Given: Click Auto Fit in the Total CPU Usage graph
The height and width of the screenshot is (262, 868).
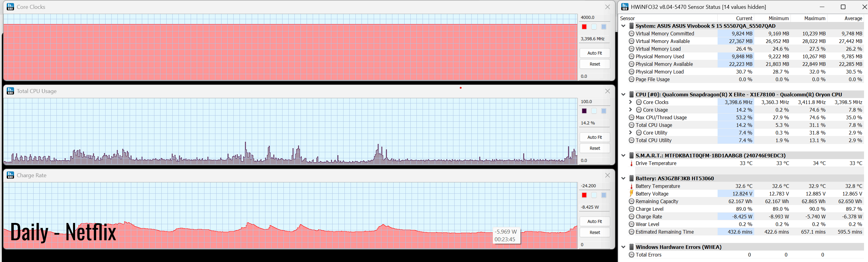Looking at the screenshot, I should tap(595, 137).
